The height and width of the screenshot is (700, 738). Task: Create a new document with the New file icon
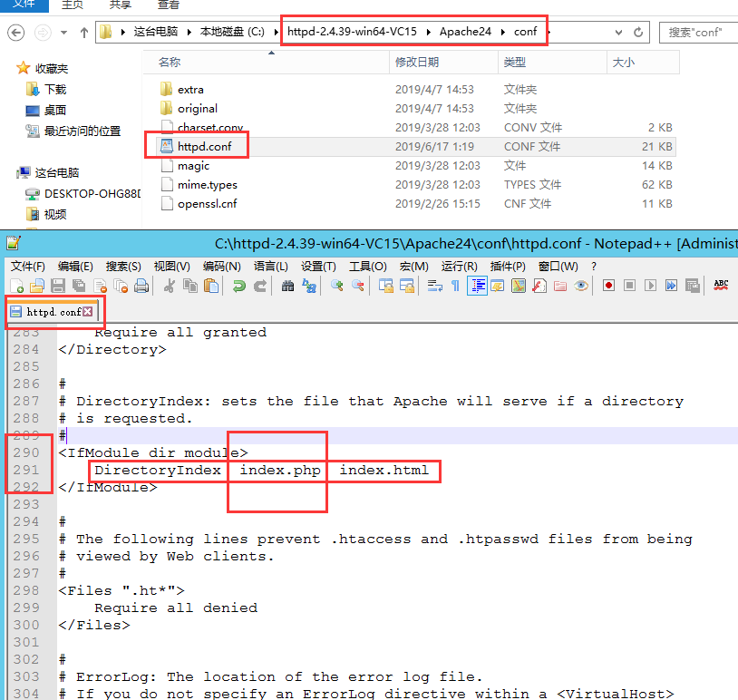[x=15, y=286]
